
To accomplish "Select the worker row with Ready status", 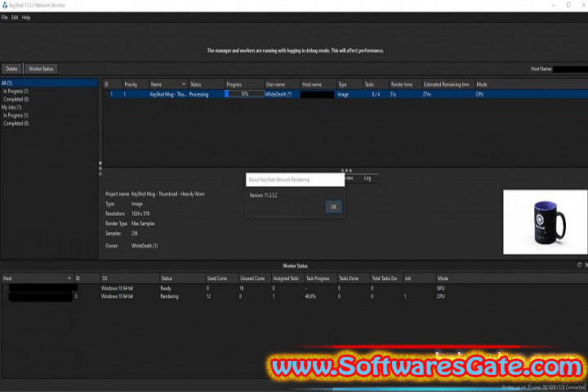I will click(294, 288).
